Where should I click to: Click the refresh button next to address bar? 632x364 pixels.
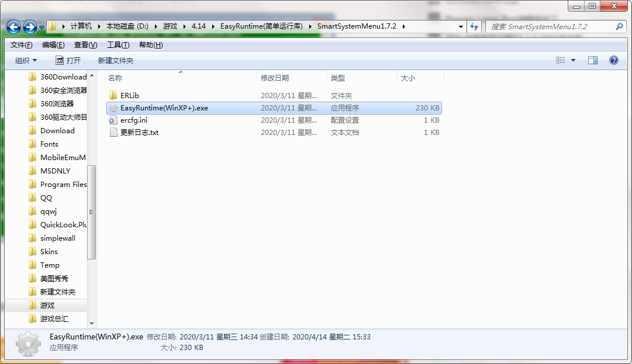click(x=474, y=26)
